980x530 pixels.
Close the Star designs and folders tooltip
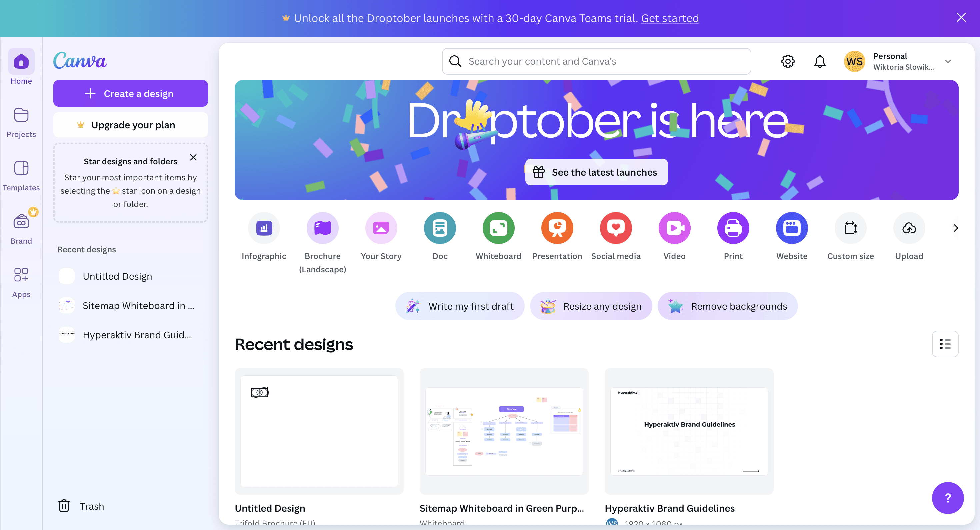point(193,157)
